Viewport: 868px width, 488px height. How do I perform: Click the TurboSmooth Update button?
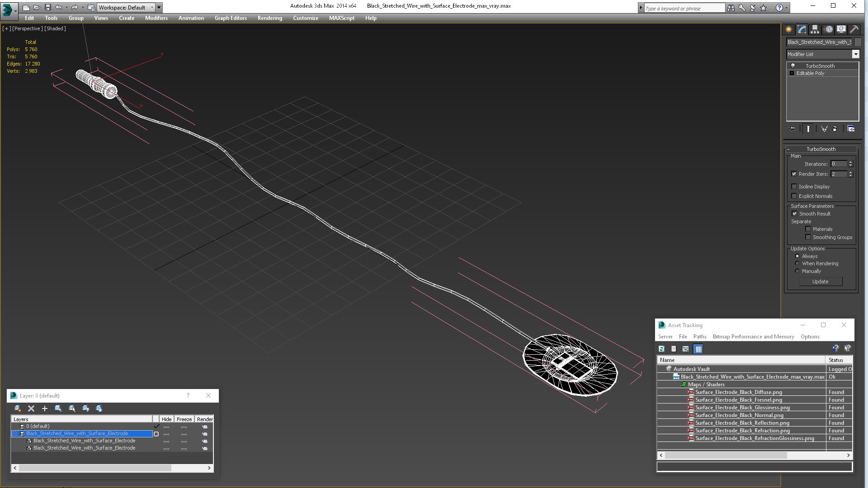coord(820,282)
